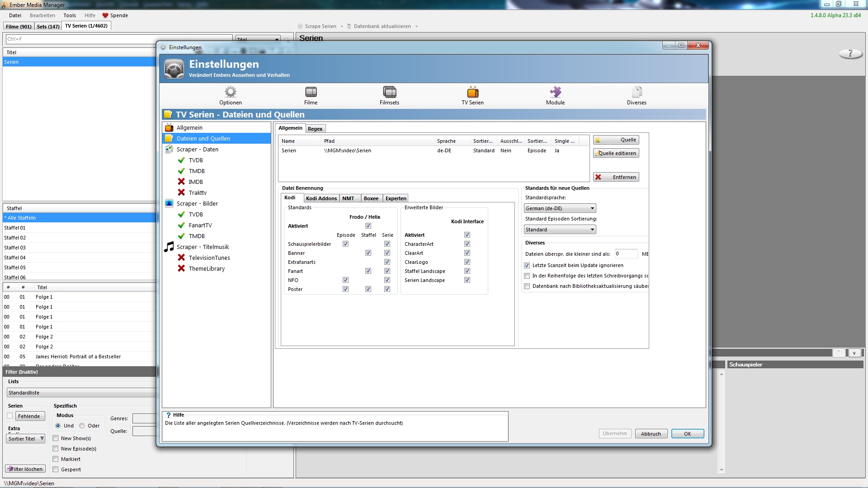Open the Filmsets settings icon
Screen dimensions: 868x488
point(389,95)
